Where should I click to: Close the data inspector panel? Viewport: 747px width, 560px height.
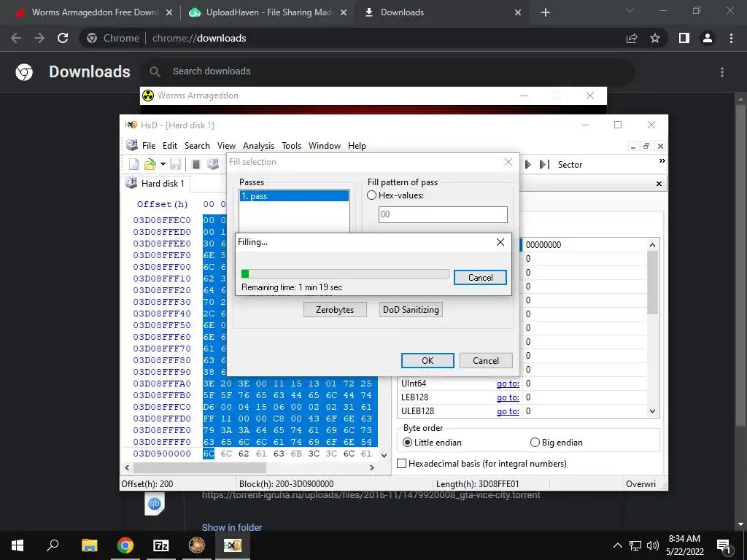point(659,184)
